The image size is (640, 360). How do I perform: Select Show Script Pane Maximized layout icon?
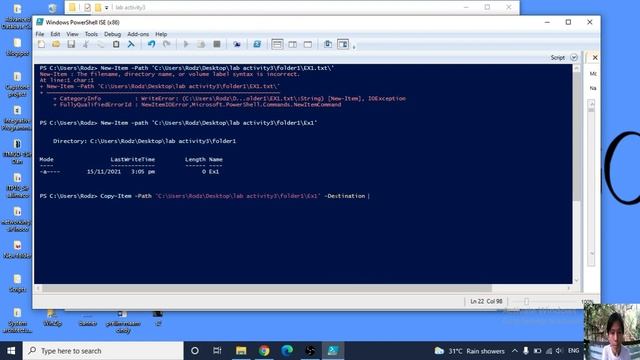tap(308, 44)
